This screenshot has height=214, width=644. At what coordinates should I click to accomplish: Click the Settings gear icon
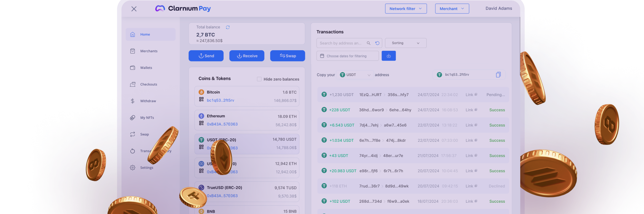pos(133,167)
